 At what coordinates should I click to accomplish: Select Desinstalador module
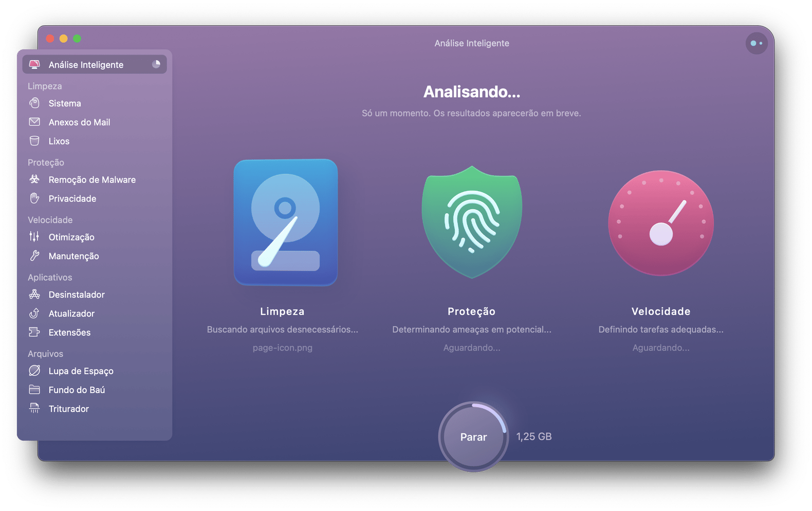95,294
